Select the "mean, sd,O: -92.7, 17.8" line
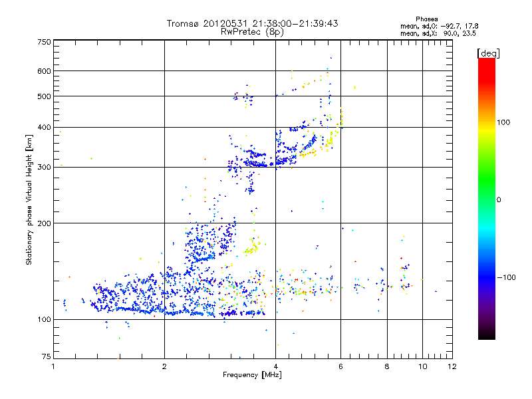 [440, 26]
